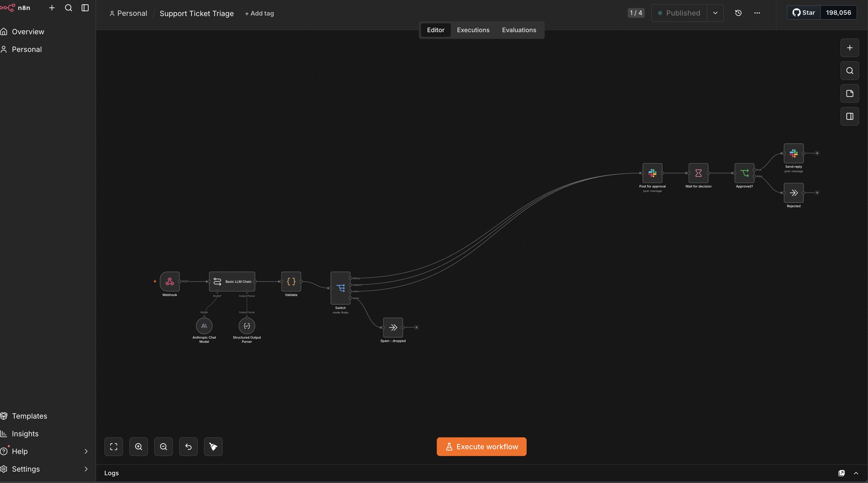This screenshot has width=868, height=483.
Task: Switch to the Executions tab
Action: pos(473,30)
